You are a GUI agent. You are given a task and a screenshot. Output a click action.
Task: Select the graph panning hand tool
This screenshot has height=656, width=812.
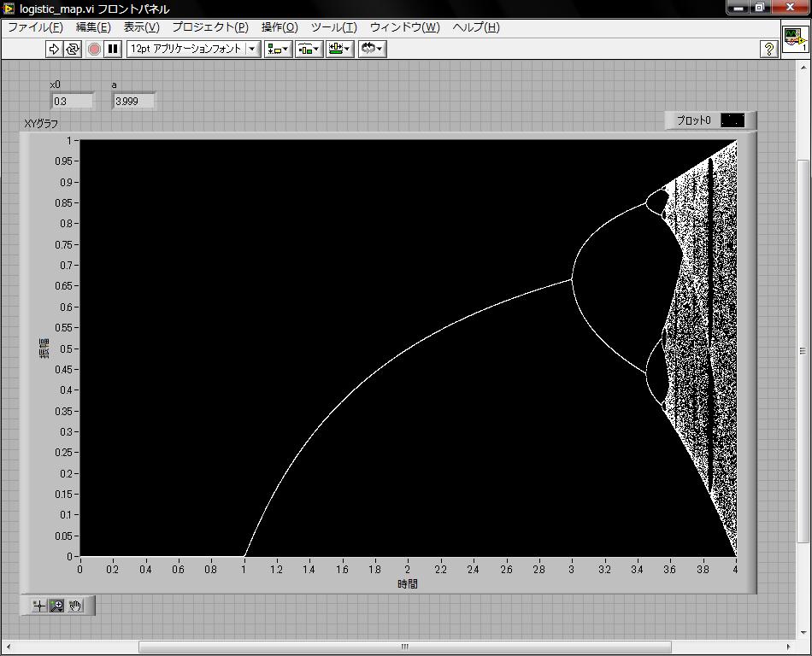coord(75,606)
